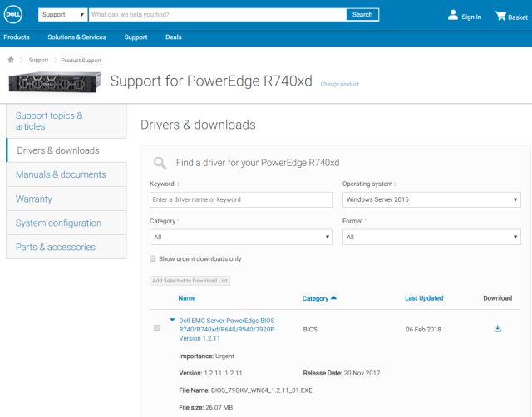Open Dell EMC Server PowerEdge BIOS link

click(x=227, y=329)
